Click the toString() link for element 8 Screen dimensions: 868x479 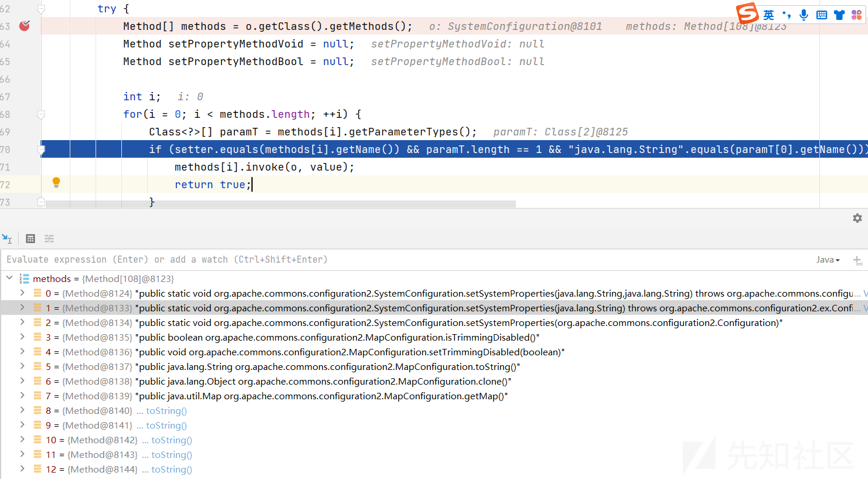[x=166, y=411]
